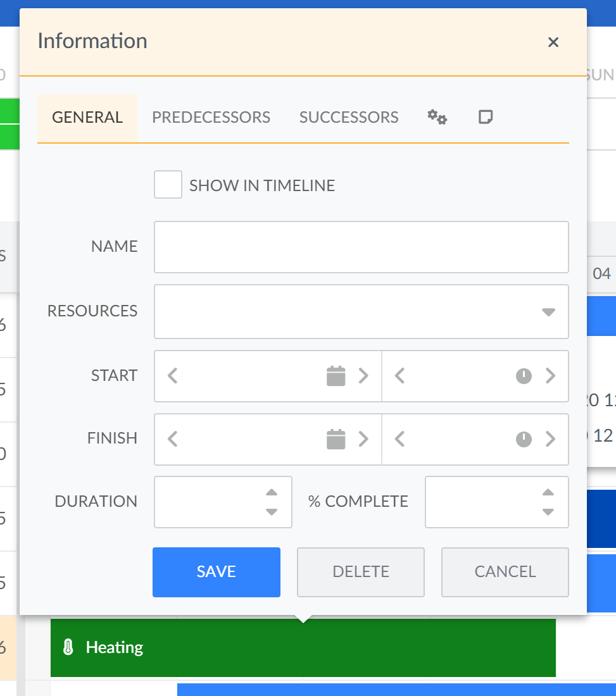Viewport: 616px width, 696px height.
Task: Open the Finish time clock picker
Action: tap(524, 439)
